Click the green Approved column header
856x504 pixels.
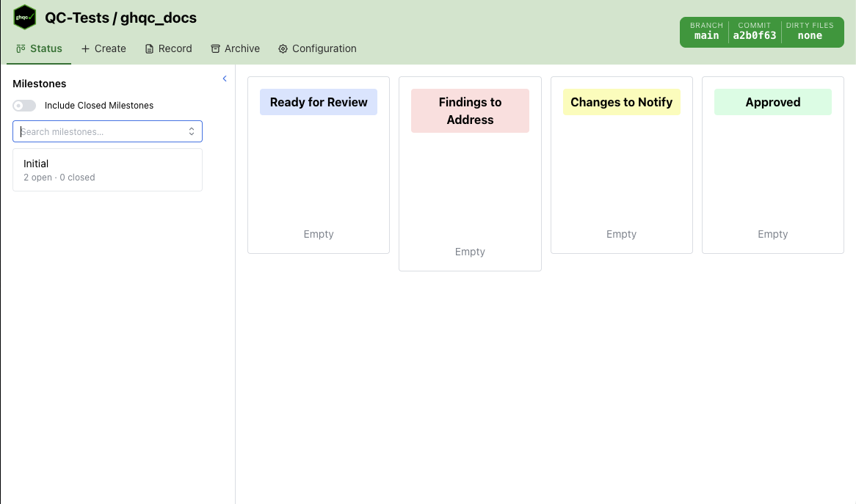(772, 102)
